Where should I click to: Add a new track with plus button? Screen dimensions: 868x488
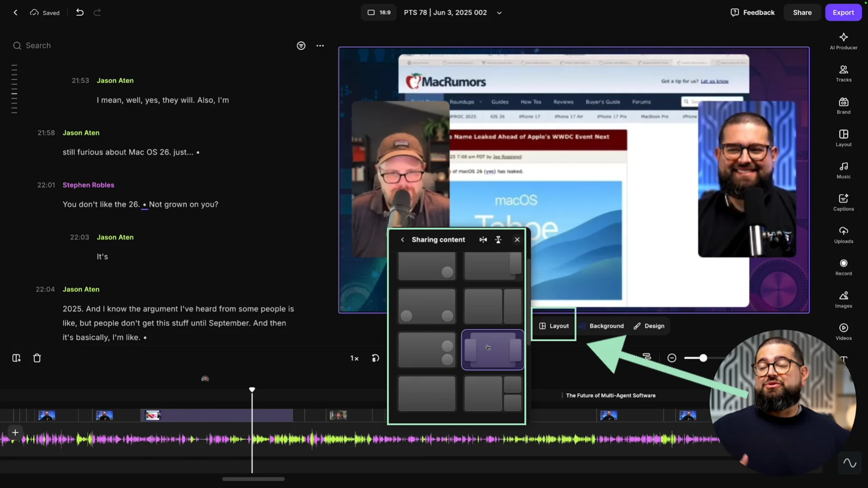(x=15, y=432)
